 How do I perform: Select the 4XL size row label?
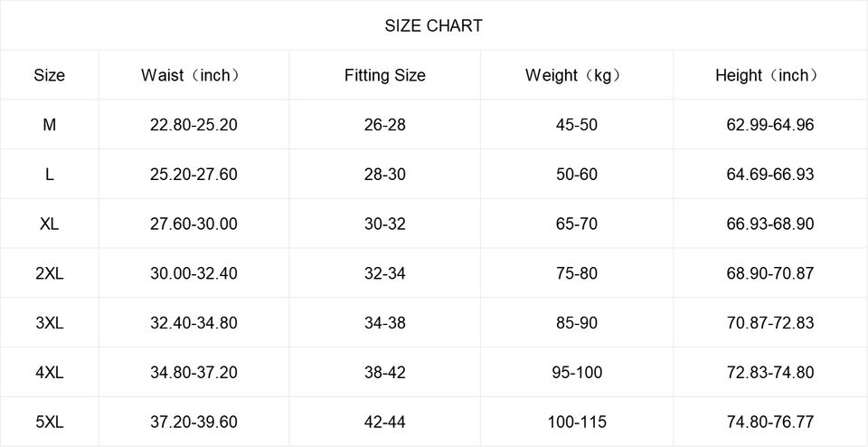(x=49, y=372)
